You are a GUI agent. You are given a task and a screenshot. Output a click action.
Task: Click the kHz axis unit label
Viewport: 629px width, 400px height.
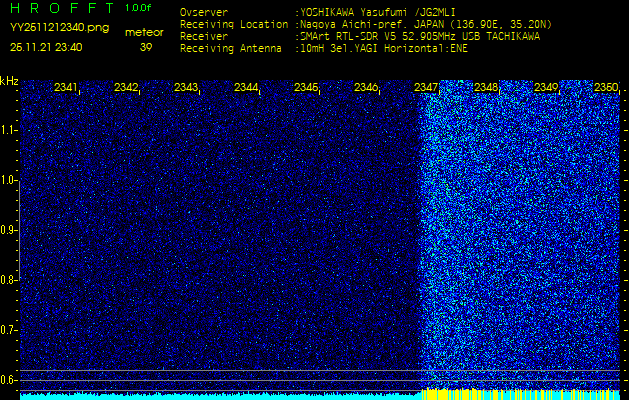point(9,81)
